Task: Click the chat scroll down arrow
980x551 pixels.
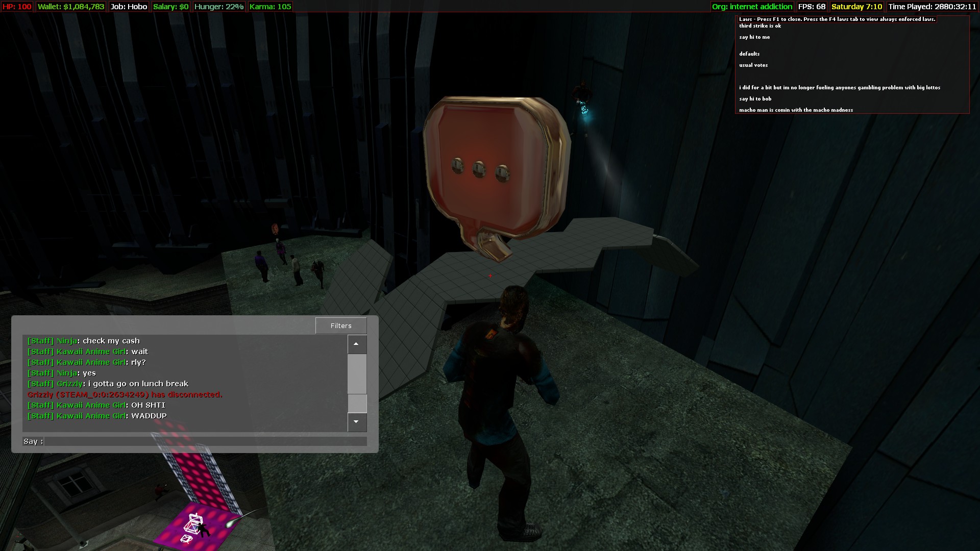Action: (356, 422)
